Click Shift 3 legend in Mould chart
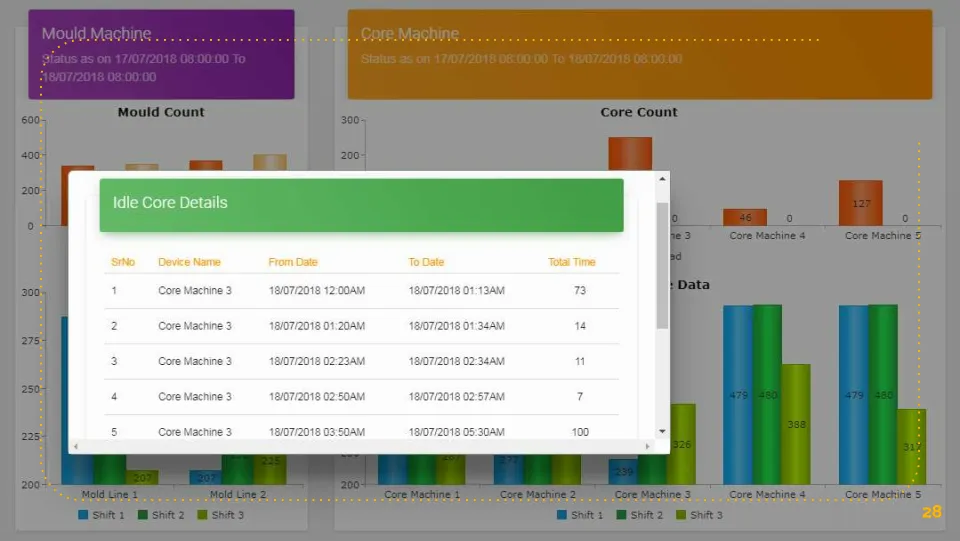Image resolution: width=960 pixels, height=541 pixels. pyautogui.click(x=220, y=515)
